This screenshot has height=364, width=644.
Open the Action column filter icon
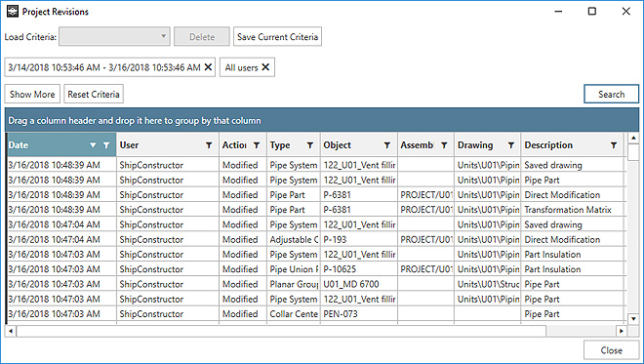[x=257, y=145]
